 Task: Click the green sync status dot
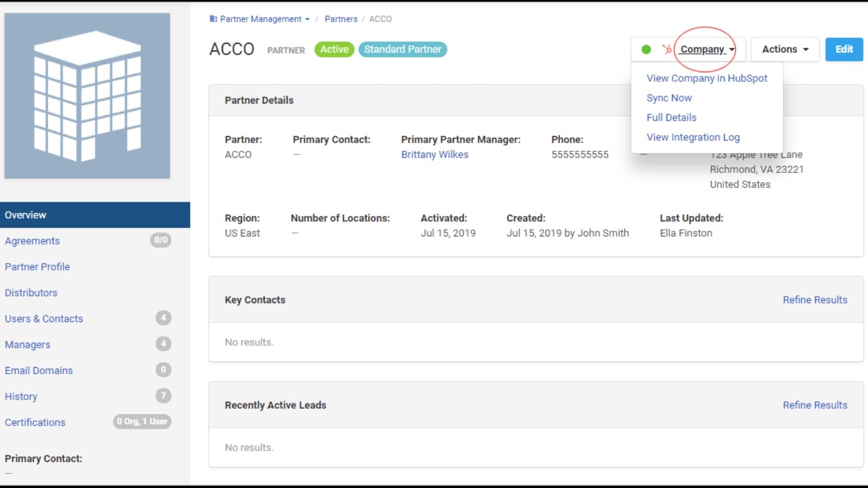tap(646, 49)
